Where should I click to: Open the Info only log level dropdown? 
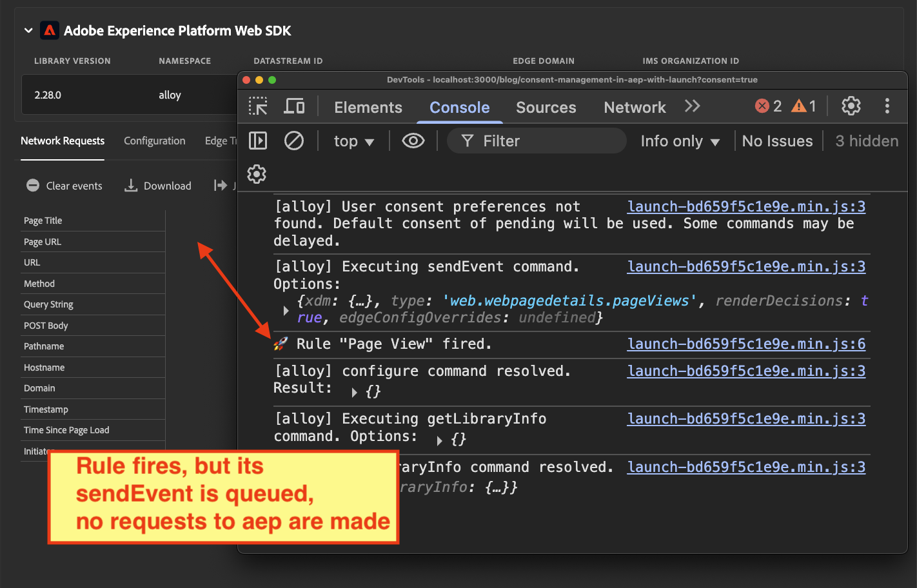tap(680, 141)
